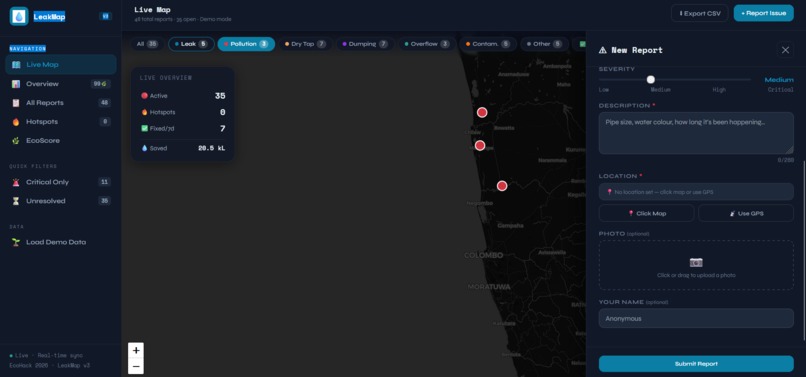The image size is (806, 377).
Task: Click the location field showing No location set
Action: [696, 192]
